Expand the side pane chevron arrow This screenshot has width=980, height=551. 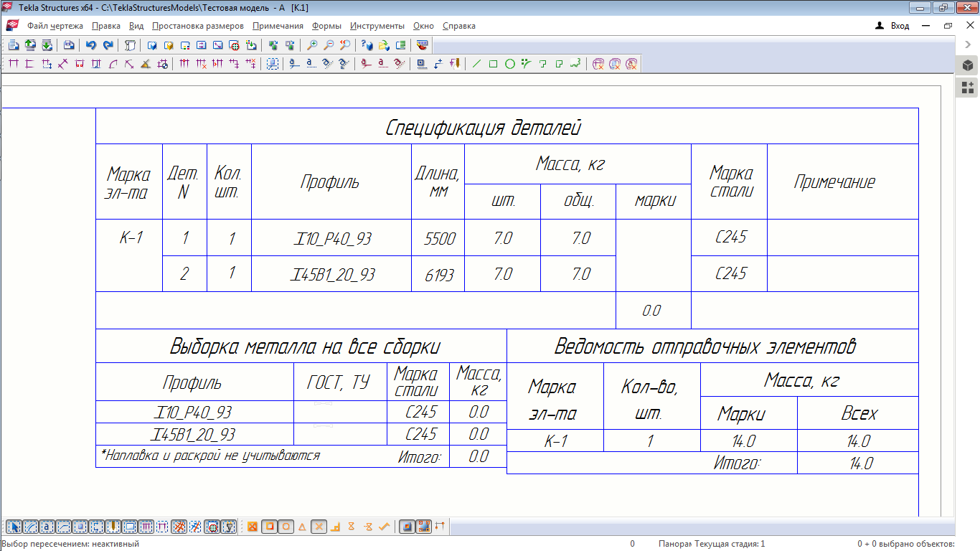(x=968, y=44)
